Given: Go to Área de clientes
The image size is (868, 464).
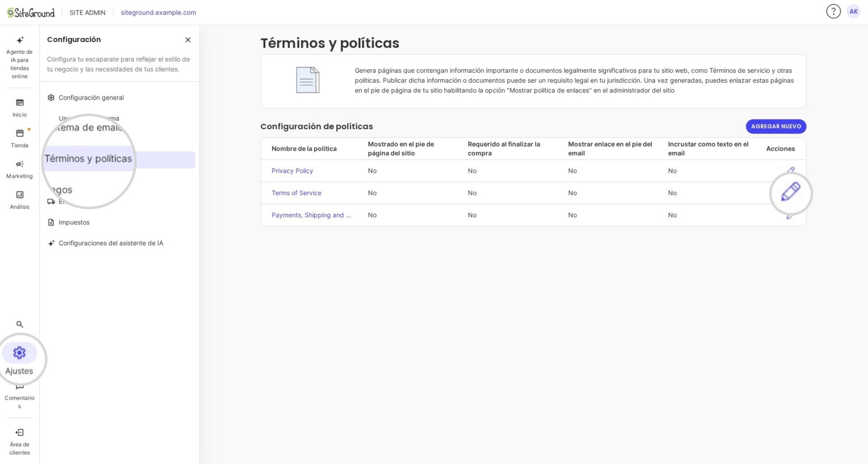Looking at the screenshot, I should tap(20, 441).
